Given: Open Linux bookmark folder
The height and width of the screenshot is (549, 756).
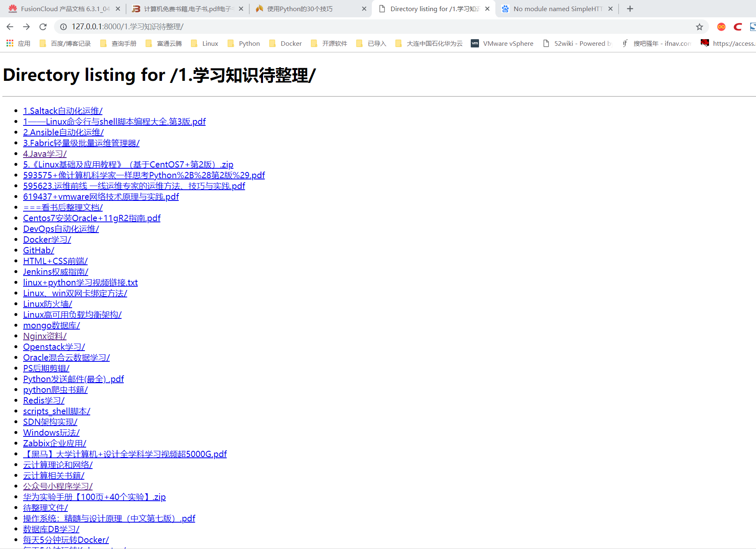Looking at the screenshot, I should pos(204,43).
